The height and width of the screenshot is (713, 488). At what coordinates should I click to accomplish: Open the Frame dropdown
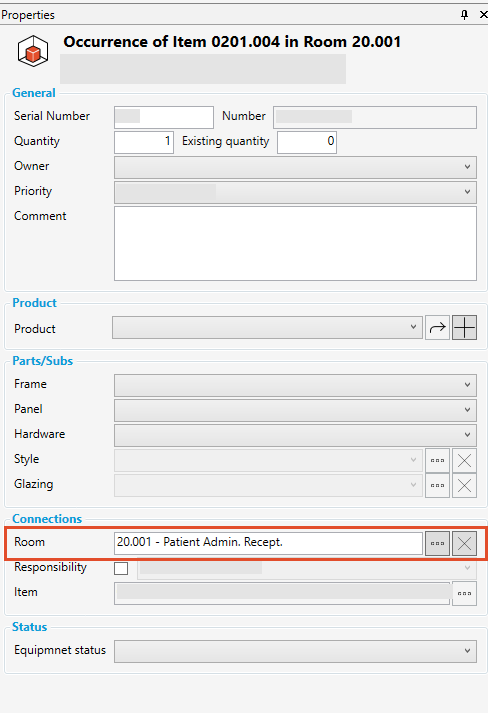point(295,385)
